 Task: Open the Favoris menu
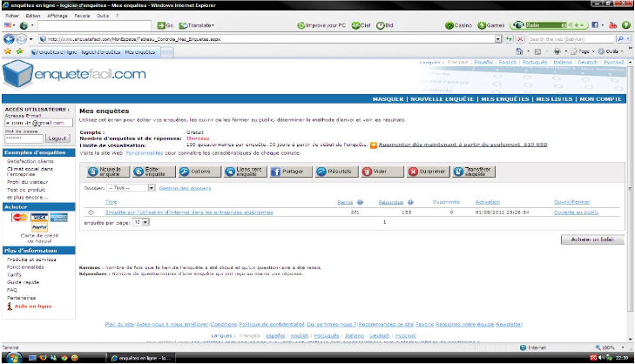coord(82,16)
